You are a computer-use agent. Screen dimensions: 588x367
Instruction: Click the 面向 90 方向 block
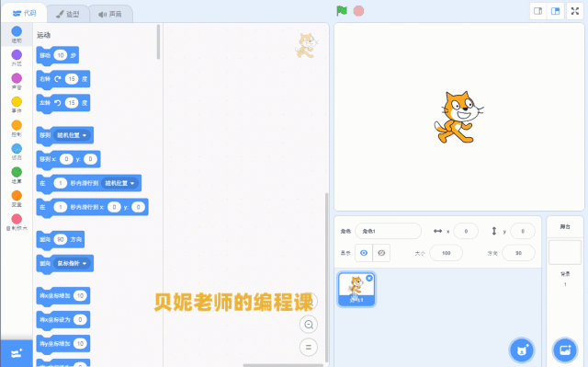[61, 239]
